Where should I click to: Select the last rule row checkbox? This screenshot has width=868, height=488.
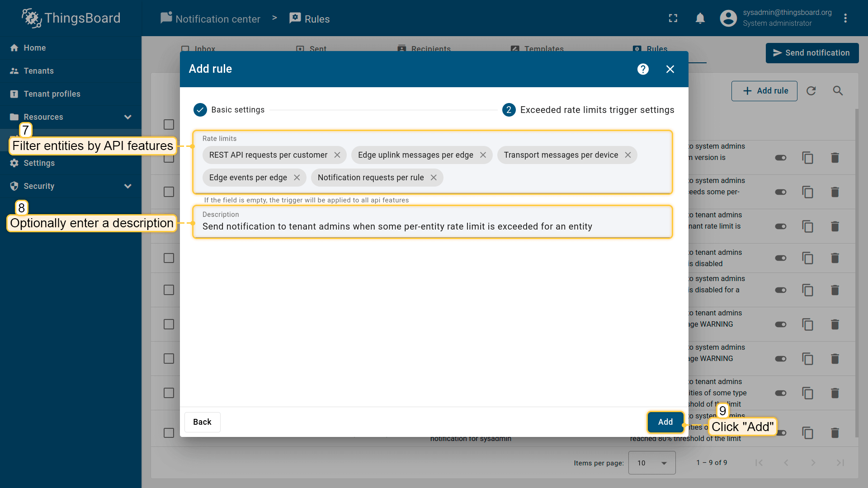(x=169, y=432)
